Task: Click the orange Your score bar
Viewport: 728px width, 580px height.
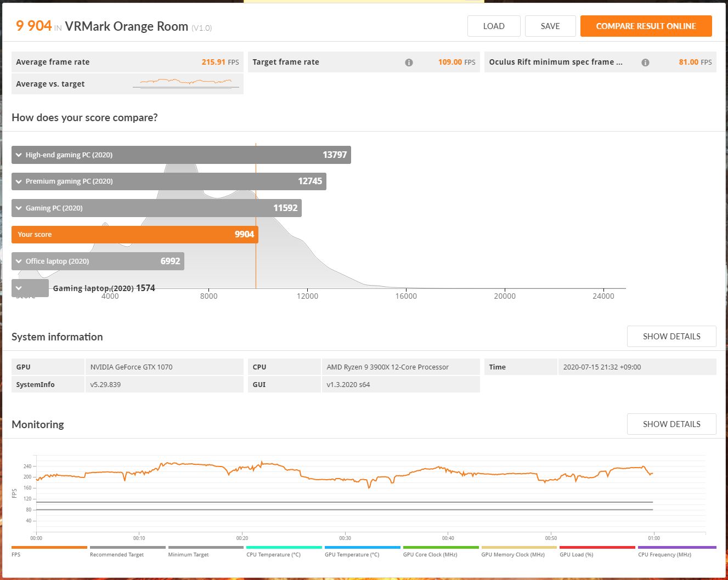Action: [x=134, y=235]
